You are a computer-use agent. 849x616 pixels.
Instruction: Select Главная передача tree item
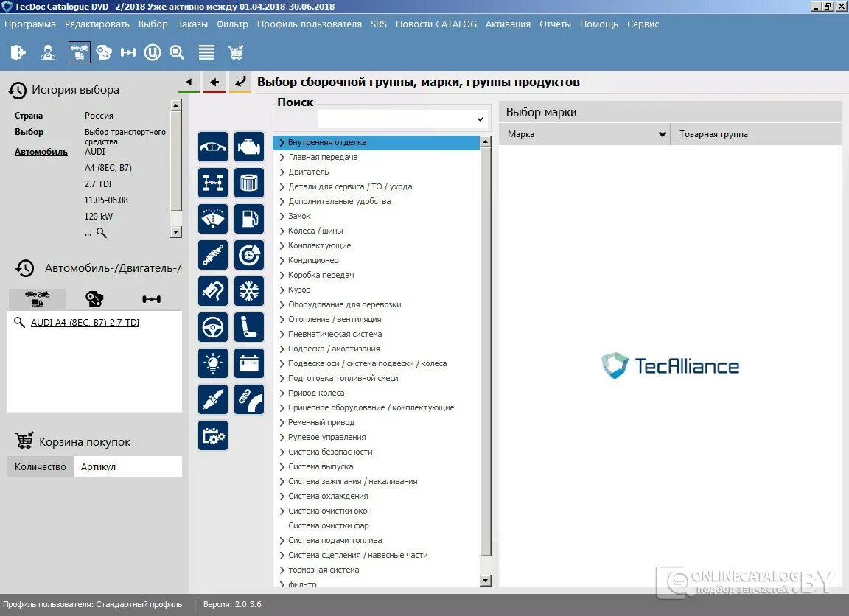point(324,157)
